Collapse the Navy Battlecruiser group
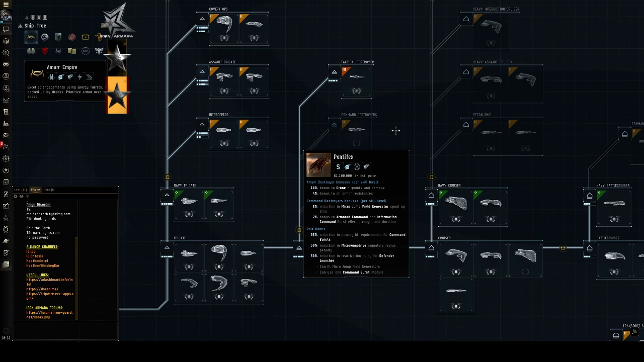Viewport: 644px width, 362px height. pos(589,195)
